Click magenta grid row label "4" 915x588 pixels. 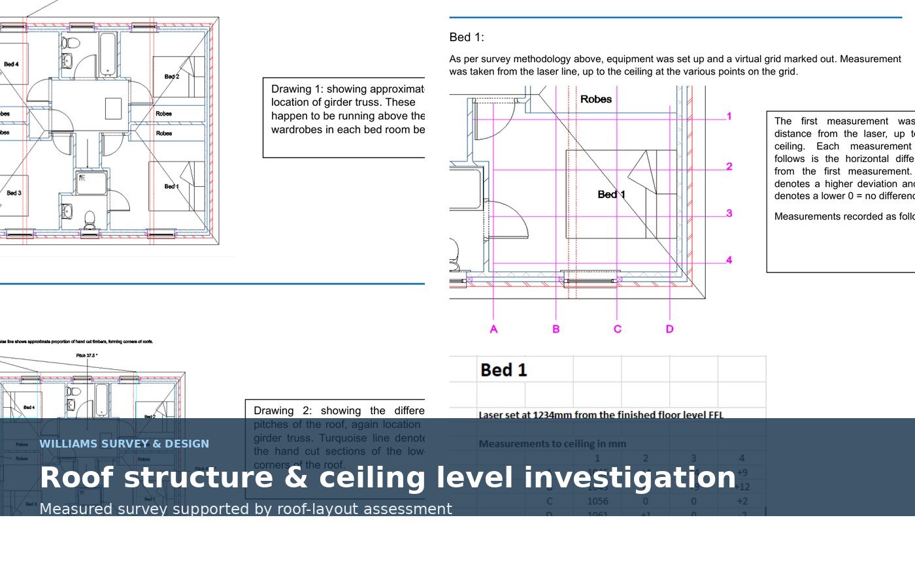tap(729, 260)
